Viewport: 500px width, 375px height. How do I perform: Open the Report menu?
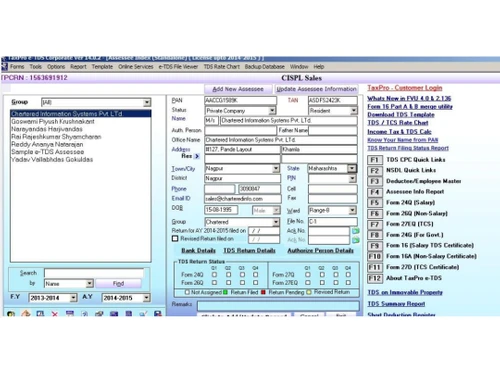[x=78, y=67]
